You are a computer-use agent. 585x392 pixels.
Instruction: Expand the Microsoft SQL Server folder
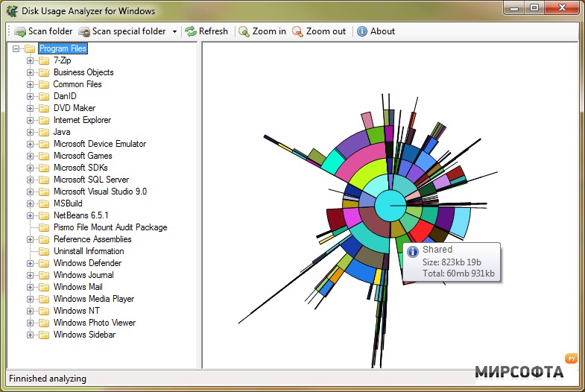coord(31,180)
